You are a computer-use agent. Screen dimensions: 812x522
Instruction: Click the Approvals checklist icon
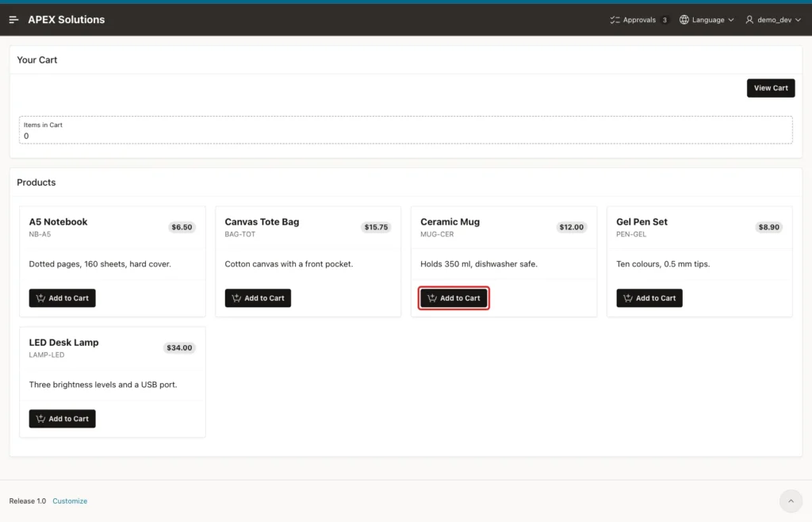click(615, 20)
